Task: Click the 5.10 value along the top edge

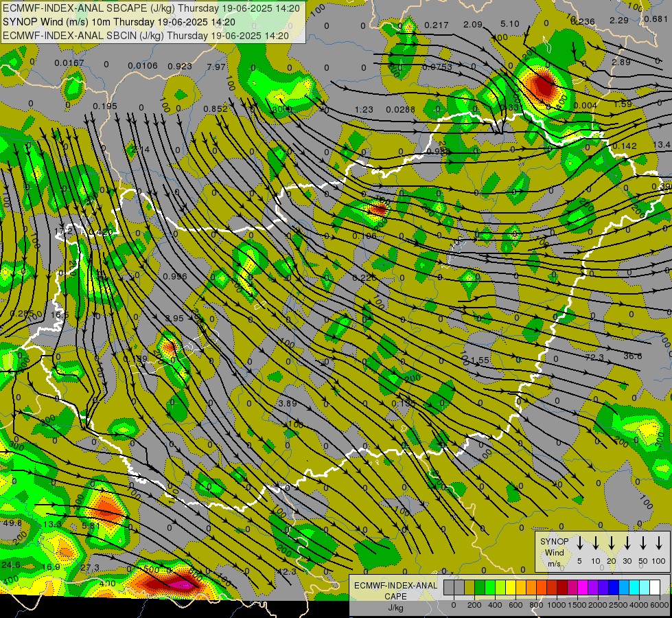Action: 510,24
